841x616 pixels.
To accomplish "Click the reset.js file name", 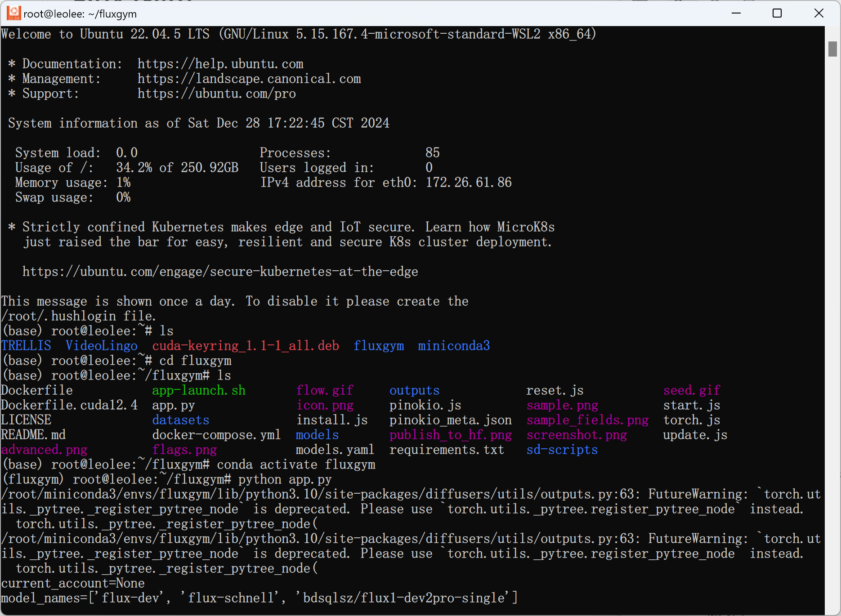I will 555,390.
